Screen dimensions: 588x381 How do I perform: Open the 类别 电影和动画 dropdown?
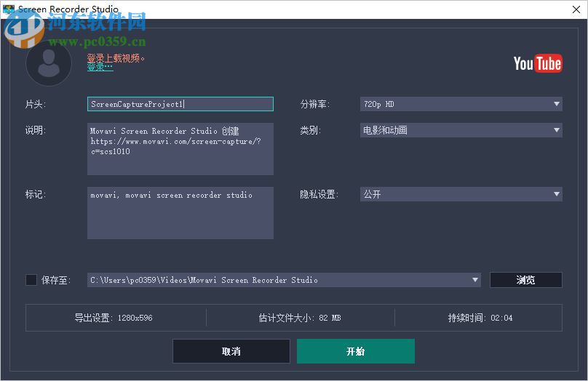pos(461,130)
